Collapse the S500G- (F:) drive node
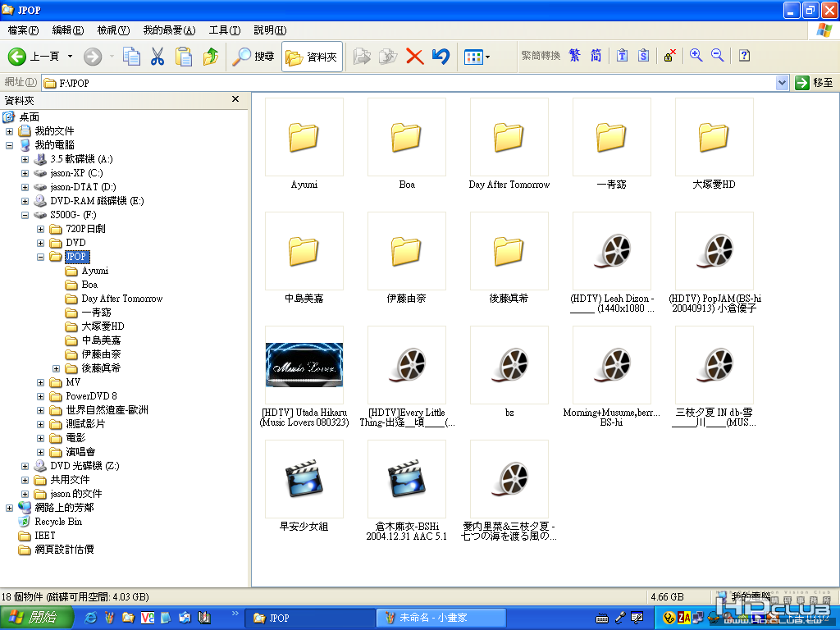This screenshot has width=840, height=630. (25, 215)
